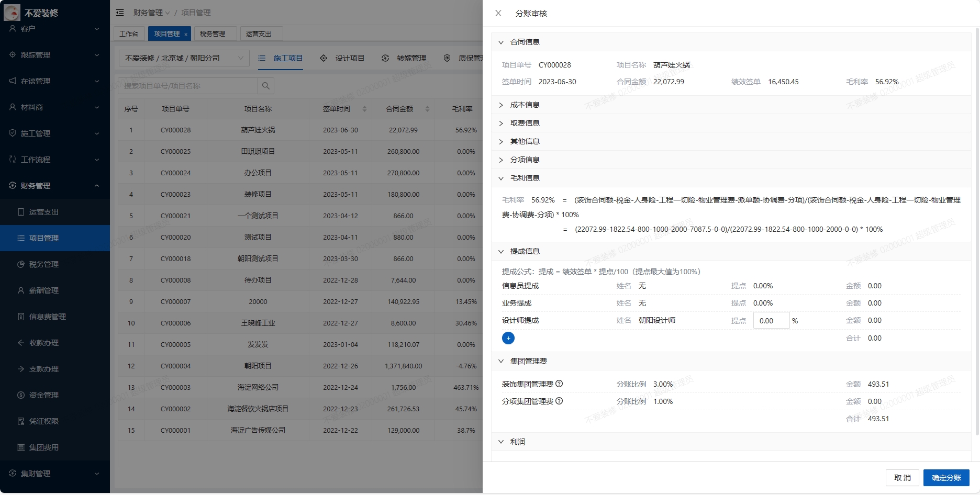Screen dimensions: 980x495
Task: Click the 客户 sidebar icon
Action: (x=13, y=28)
